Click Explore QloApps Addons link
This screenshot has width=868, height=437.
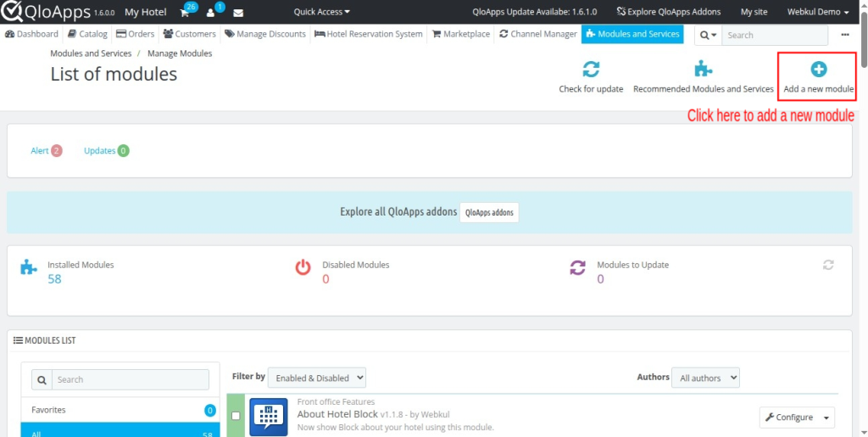669,12
